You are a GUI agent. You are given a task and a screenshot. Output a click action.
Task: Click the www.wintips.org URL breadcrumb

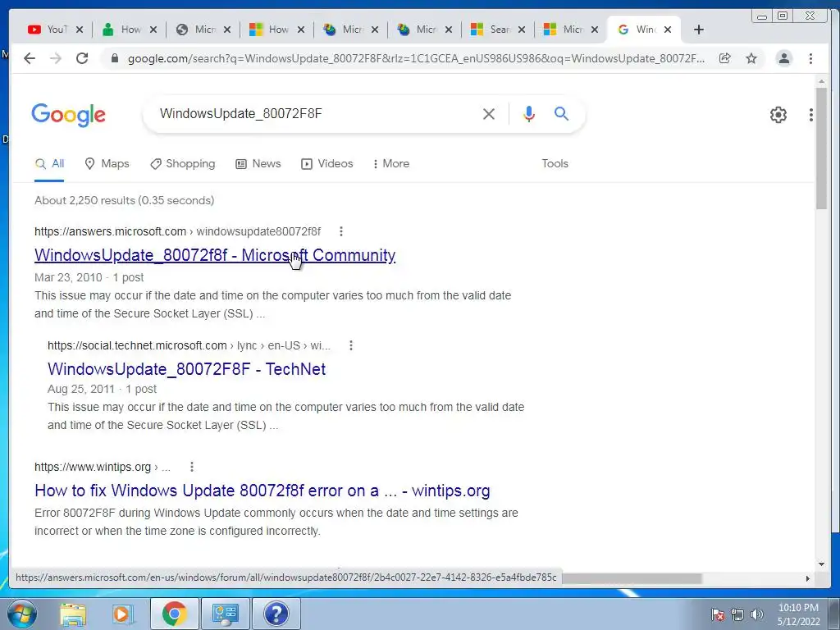point(103,467)
